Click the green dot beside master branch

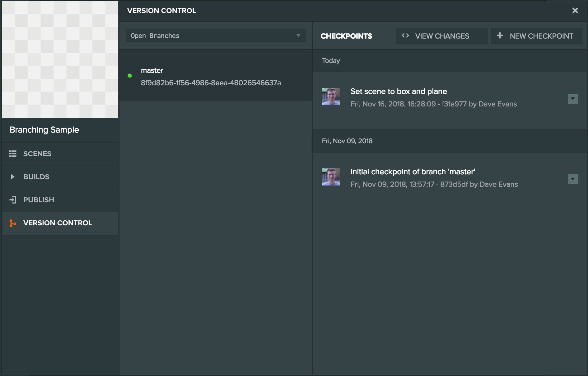pyautogui.click(x=130, y=76)
